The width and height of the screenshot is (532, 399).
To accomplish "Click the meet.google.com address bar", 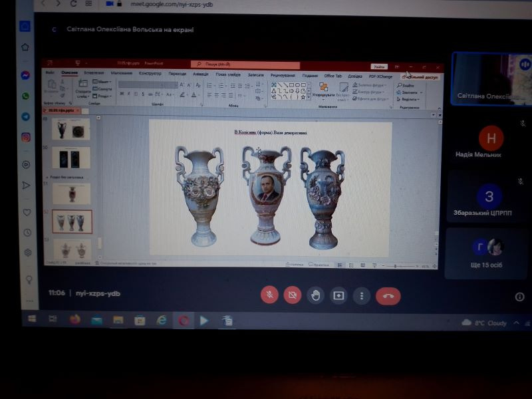I will click(172, 5).
